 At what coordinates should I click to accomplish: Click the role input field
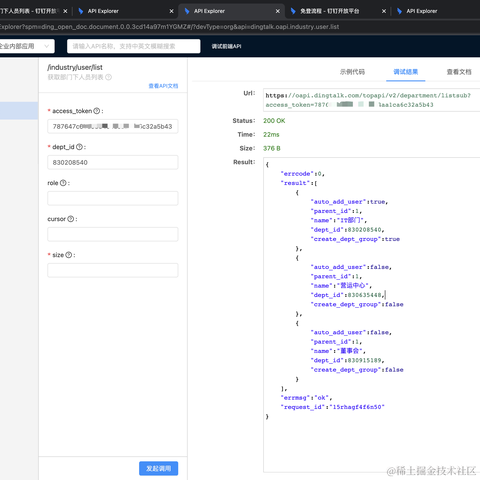click(x=113, y=198)
